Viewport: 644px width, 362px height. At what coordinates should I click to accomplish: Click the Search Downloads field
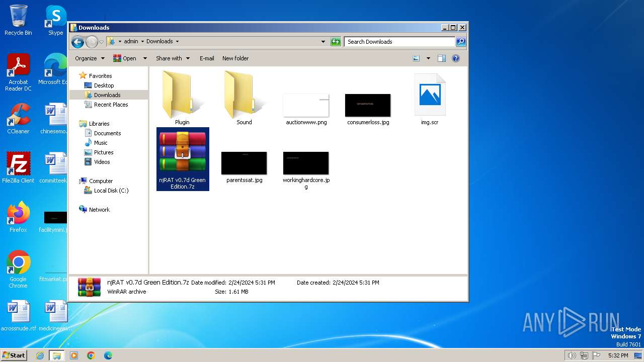(400, 42)
